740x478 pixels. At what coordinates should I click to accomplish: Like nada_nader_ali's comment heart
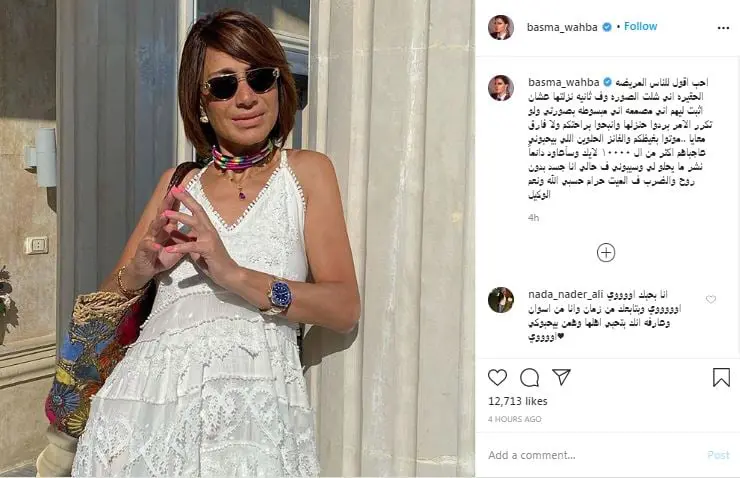(x=711, y=299)
